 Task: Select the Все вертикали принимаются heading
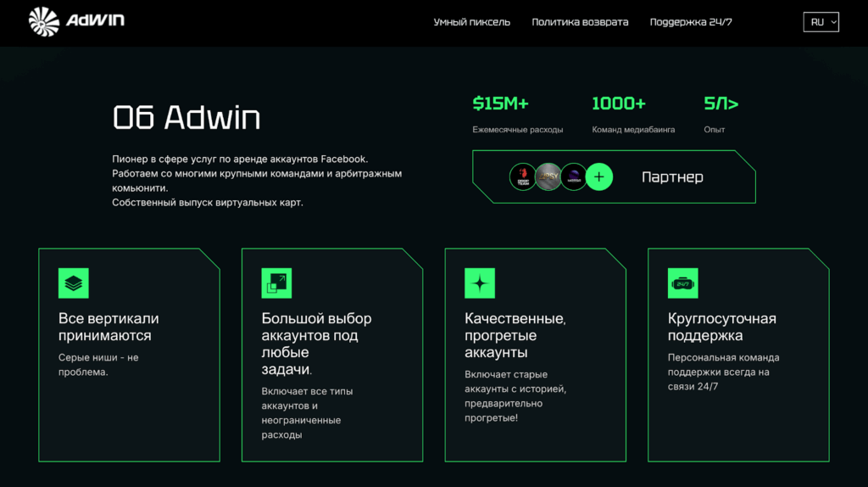tap(108, 327)
